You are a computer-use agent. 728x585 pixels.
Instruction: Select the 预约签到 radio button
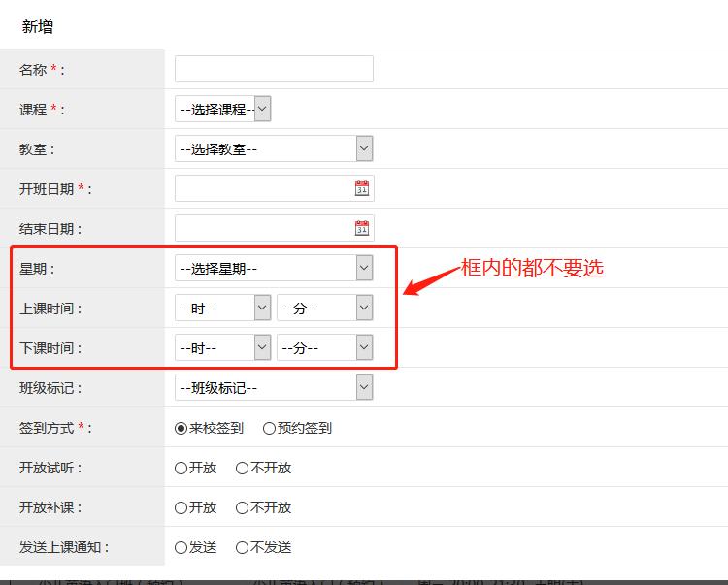tap(269, 428)
